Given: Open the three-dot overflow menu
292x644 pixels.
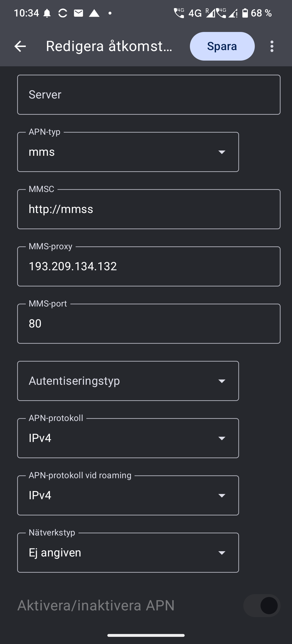Looking at the screenshot, I should point(272,46).
